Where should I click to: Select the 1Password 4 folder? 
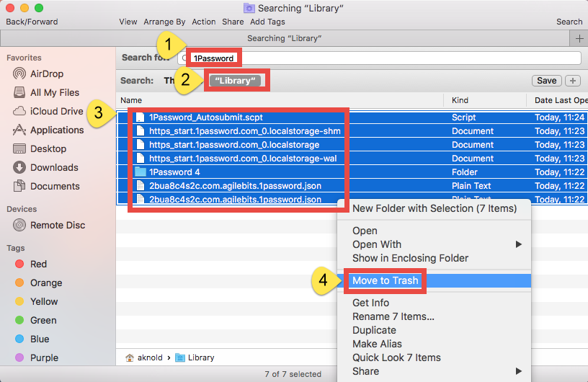click(x=174, y=172)
